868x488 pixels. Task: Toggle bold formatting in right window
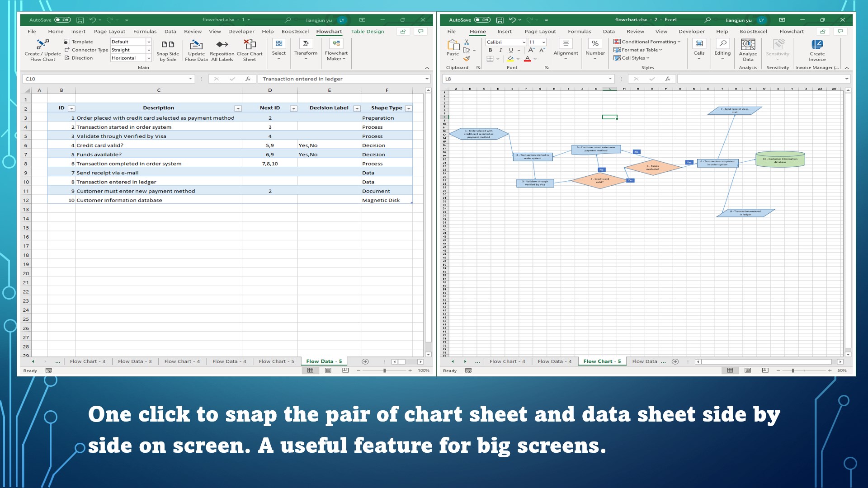coord(490,50)
